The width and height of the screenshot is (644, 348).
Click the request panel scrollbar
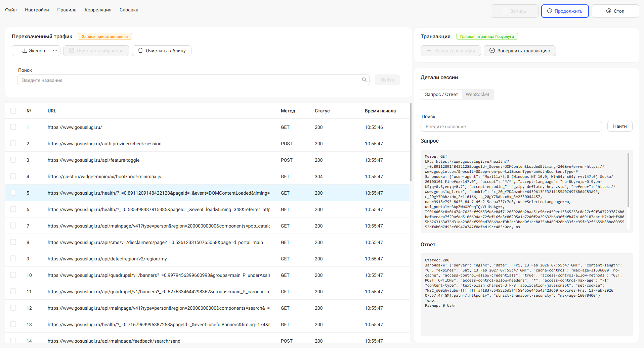tap(628, 180)
